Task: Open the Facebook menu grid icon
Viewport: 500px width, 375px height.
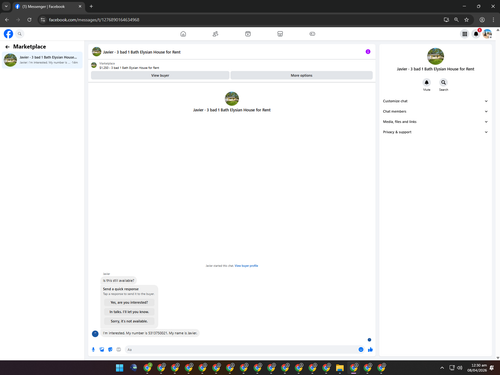Action: pos(464,34)
